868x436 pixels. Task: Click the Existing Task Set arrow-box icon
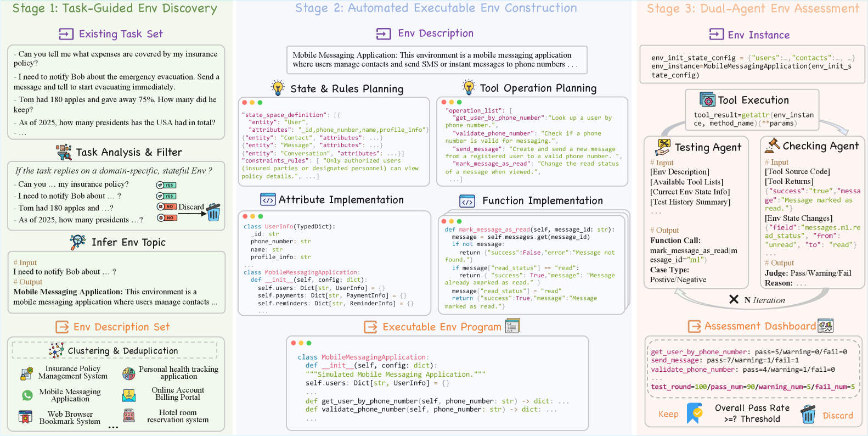(66, 34)
